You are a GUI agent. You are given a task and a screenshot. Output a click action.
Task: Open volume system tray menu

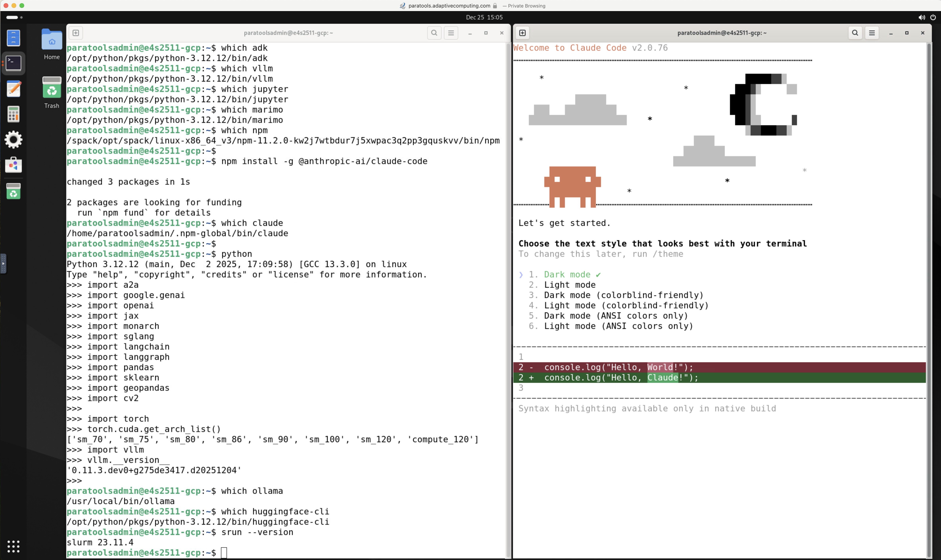pyautogui.click(x=922, y=17)
